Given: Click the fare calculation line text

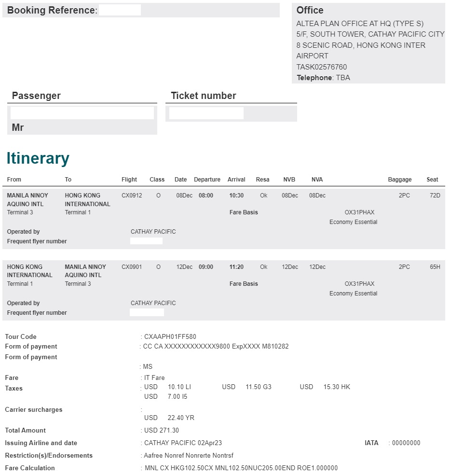Looking at the screenshot, I should pos(241,468).
